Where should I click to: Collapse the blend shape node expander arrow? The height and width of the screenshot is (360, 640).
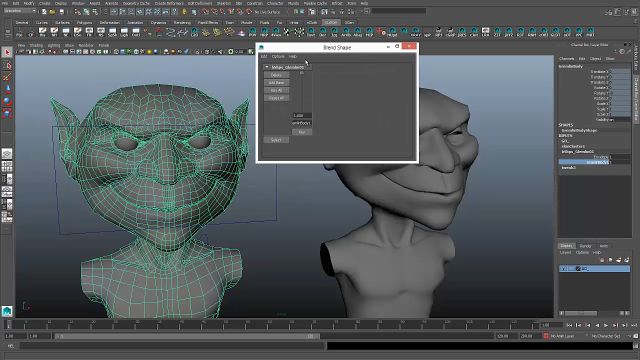click(267, 67)
